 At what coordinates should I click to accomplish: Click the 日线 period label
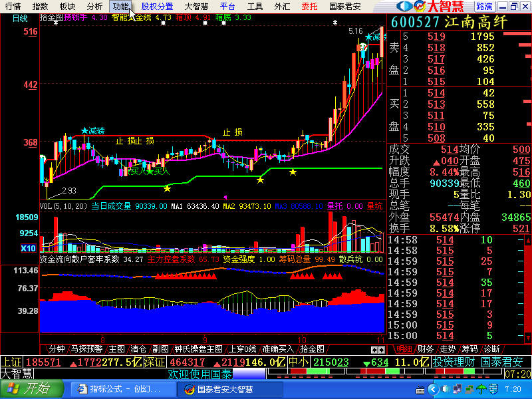tap(20, 19)
